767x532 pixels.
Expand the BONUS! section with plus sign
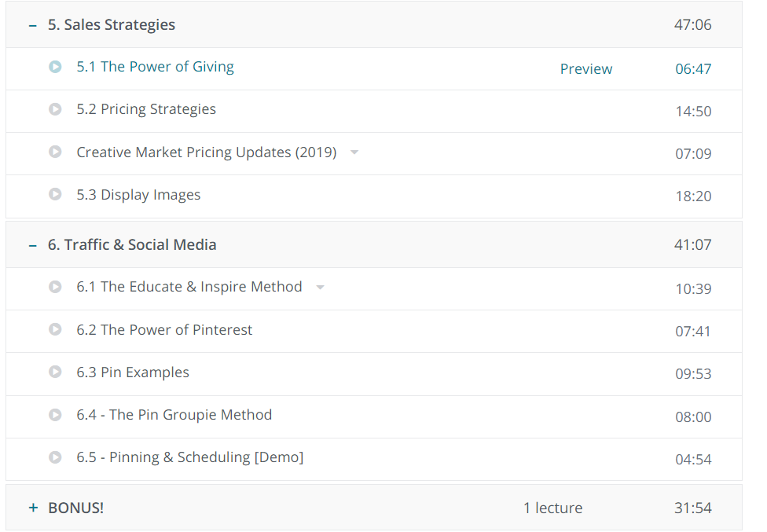32,508
